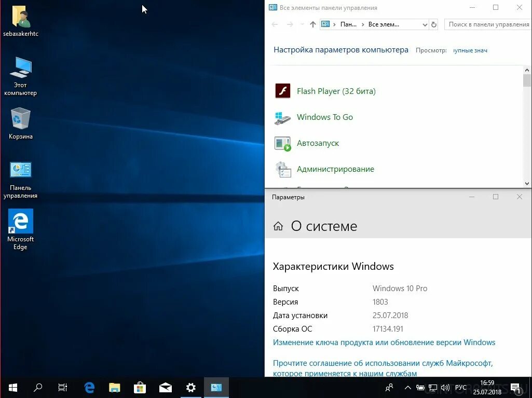Open recent locations dropdown in Control Panel
Image resolution: width=532 pixels, height=398 pixels.
[302, 24]
